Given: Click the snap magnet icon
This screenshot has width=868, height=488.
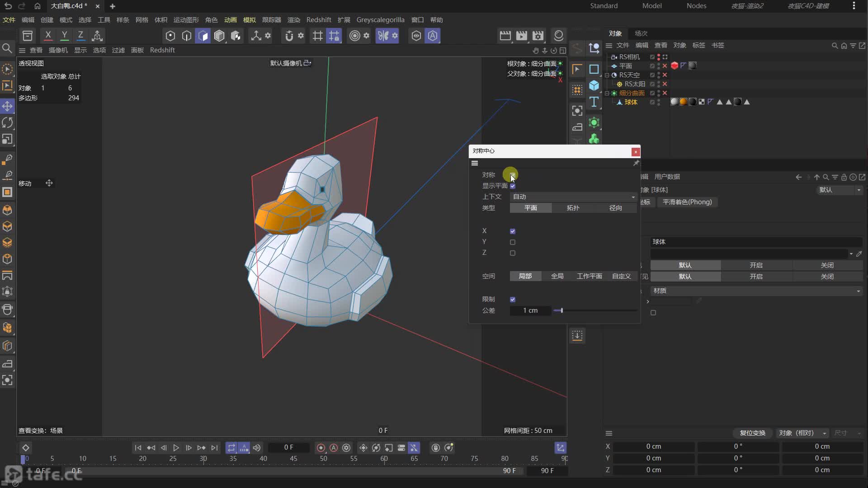Looking at the screenshot, I should tap(289, 36).
